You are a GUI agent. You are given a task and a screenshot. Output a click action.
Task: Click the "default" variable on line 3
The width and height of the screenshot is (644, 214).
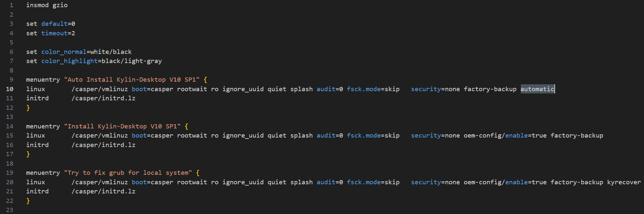click(x=54, y=24)
